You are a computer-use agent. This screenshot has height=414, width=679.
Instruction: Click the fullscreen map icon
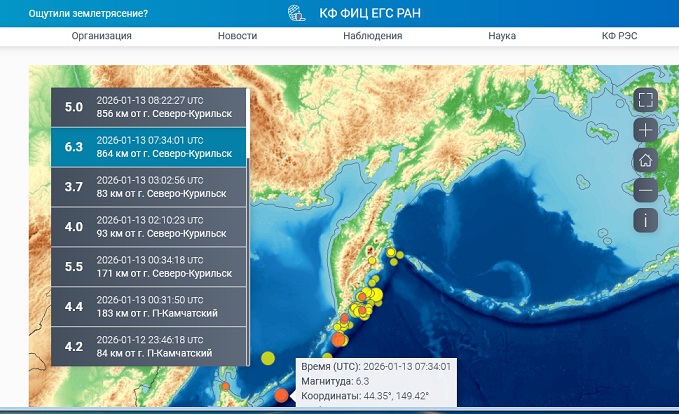(645, 100)
